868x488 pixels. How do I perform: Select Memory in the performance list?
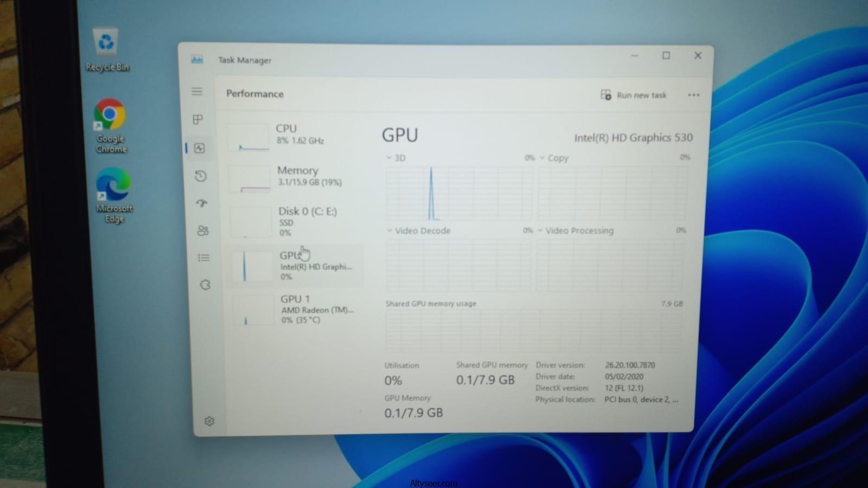[x=295, y=177]
